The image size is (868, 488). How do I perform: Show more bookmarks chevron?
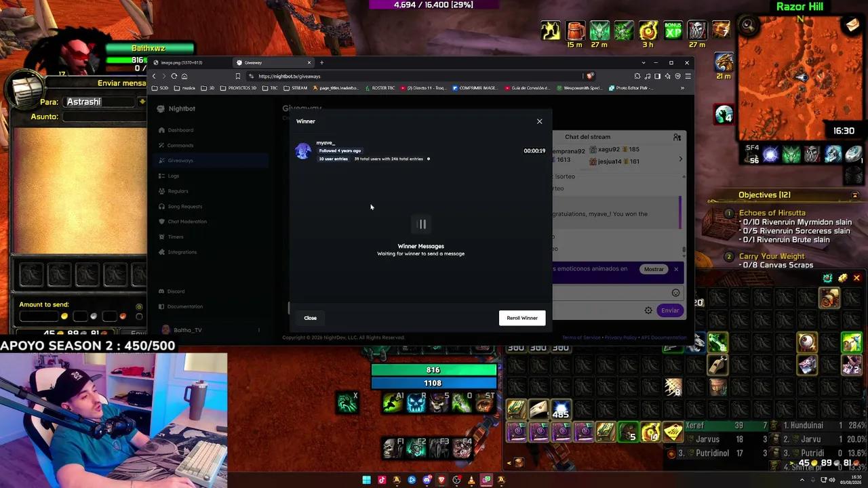pyautogui.click(x=682, y=88)
